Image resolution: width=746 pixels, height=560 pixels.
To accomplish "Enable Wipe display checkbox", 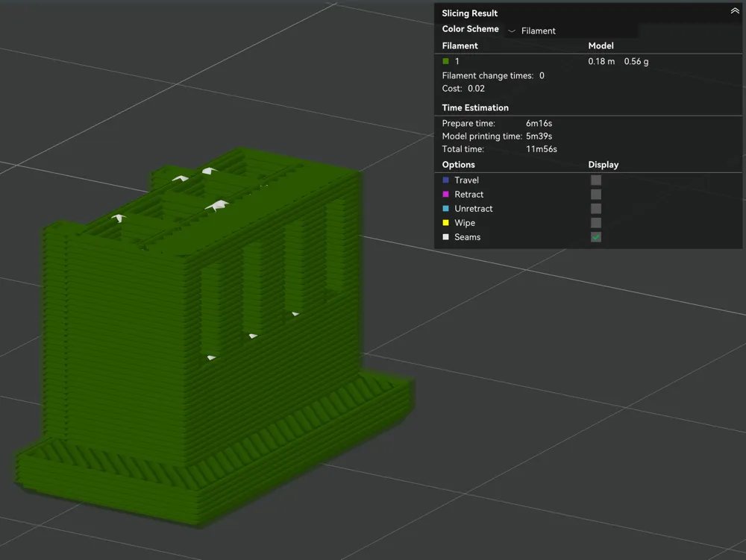I will pyautogui.click(x=595, y=223).
